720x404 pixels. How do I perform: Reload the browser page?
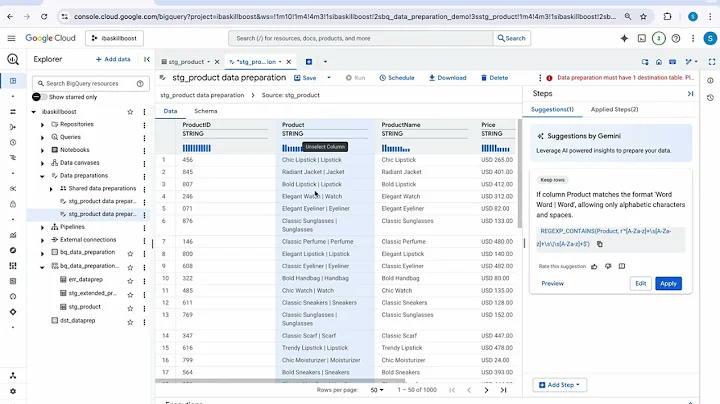click(44, 17)
